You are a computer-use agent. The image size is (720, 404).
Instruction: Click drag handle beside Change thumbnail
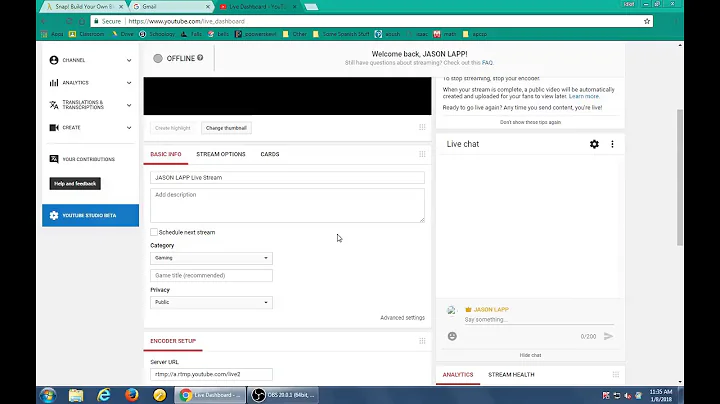[x=422, y=127]
